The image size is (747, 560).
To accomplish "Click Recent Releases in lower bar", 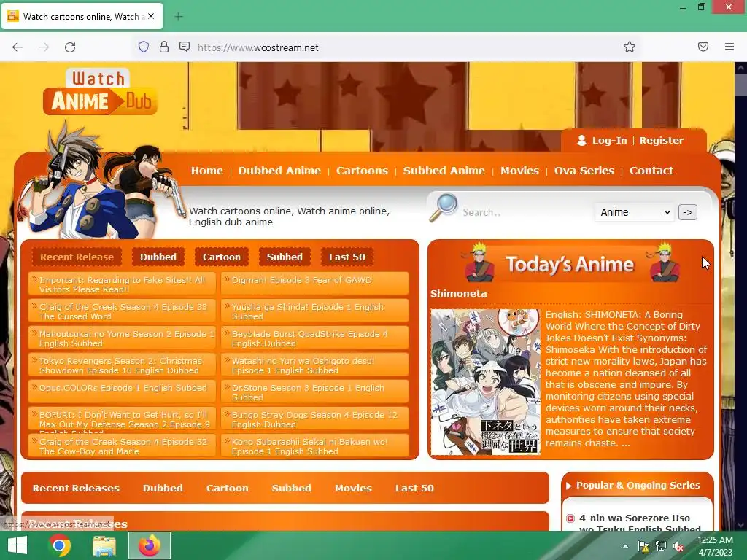I will point(76,488).
